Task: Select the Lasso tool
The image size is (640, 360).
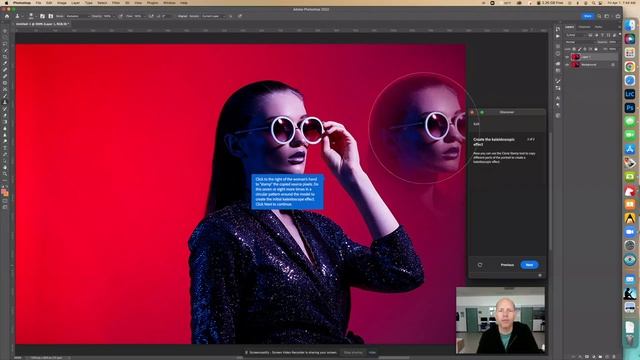Action: [x=5, y=44]
